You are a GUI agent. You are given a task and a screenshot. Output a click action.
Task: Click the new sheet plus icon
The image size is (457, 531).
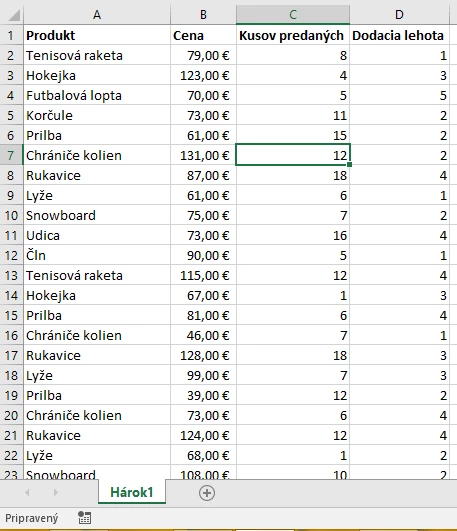(x=207, y=493)
